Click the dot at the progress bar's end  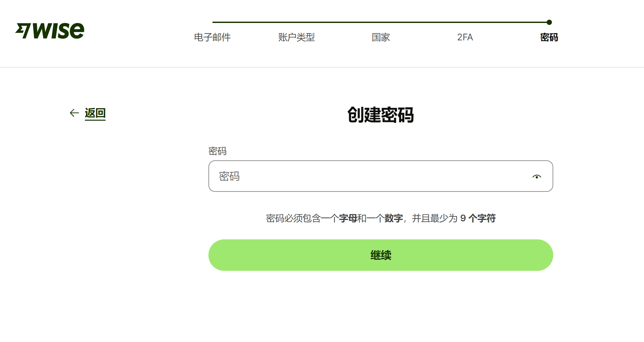point(549,22)
